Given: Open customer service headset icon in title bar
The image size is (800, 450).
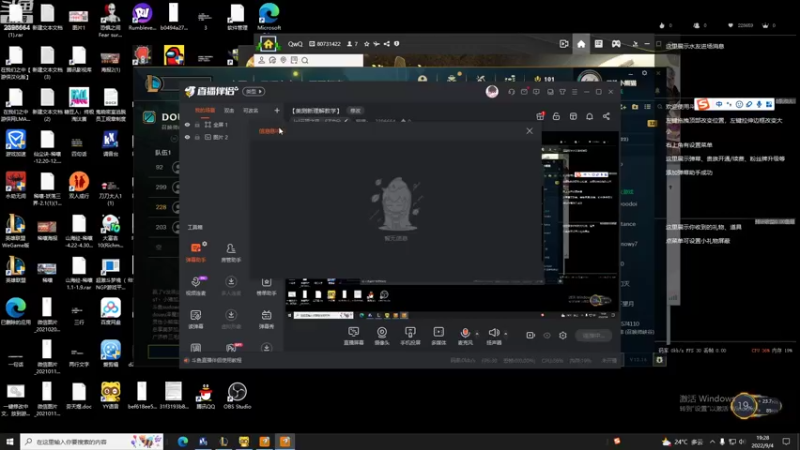Looking at the screenshot, I should click(x=511, y=92).
